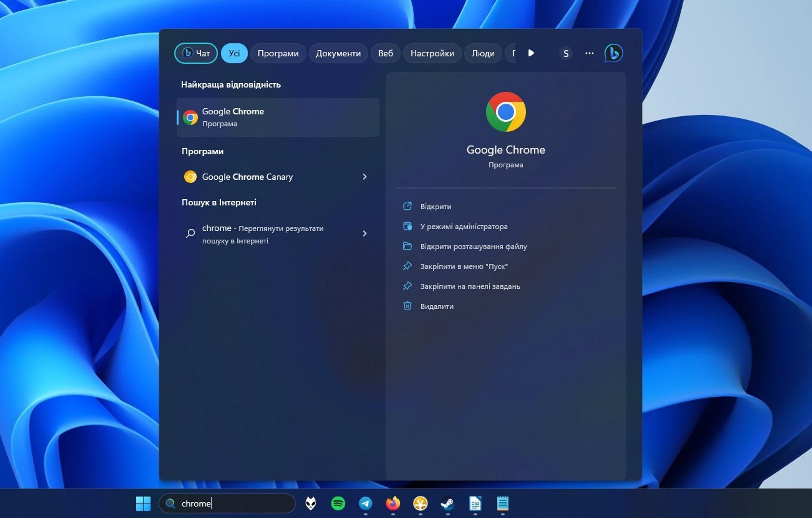Show more filter tabs with the arrow
The height and width of the screenshot is (518, 812).
(x=531, y=53)
